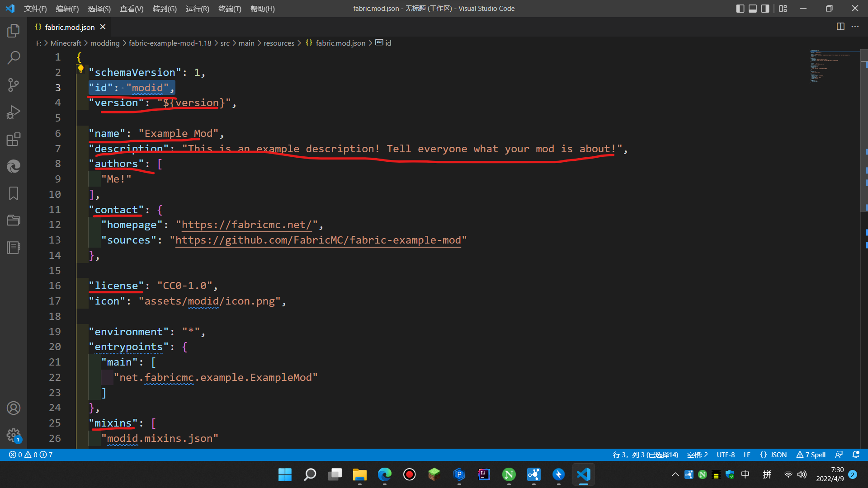Open the Search view in the Activity Bar
The width and height of the screenshot is (868, 488).
click(14, 57)
